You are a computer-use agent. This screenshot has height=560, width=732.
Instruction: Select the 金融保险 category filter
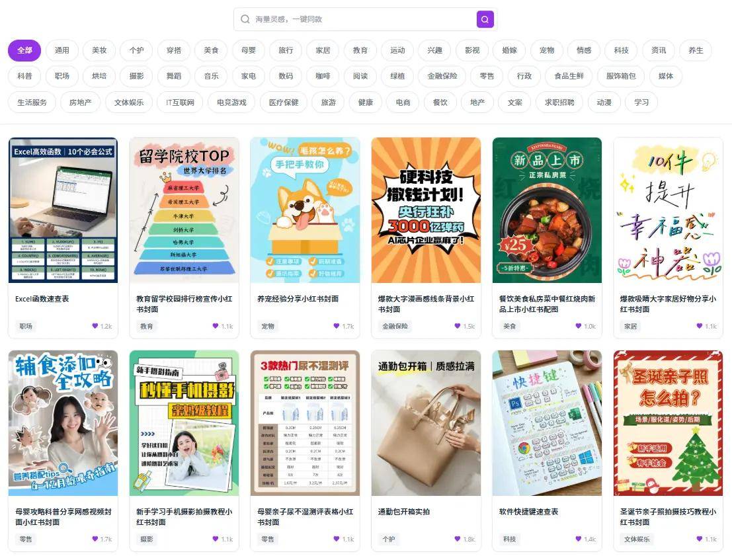[x=442, y=76]
